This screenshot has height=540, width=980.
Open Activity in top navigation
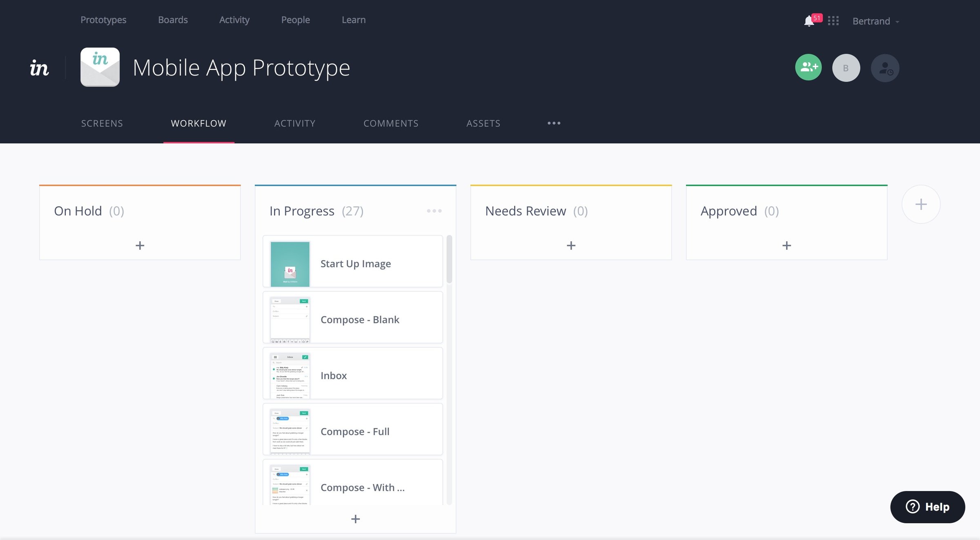pyautogui.click(x=234, y=20)
